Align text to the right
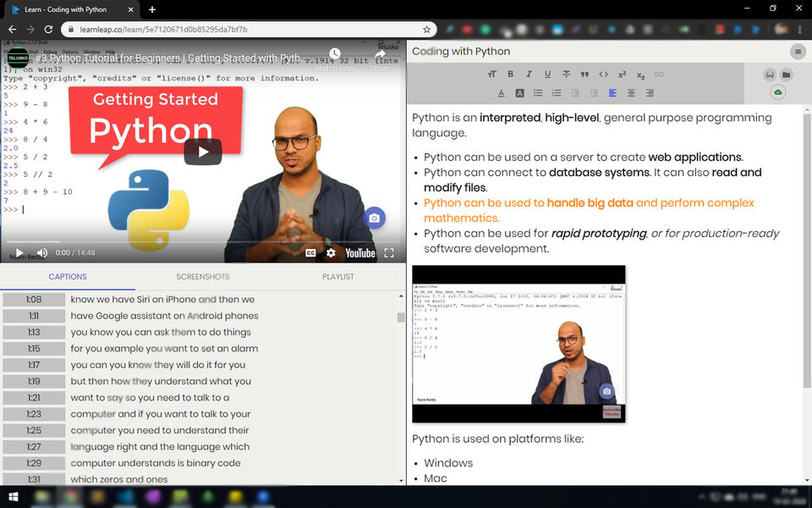The image size is (812, 508). point(650,93)
